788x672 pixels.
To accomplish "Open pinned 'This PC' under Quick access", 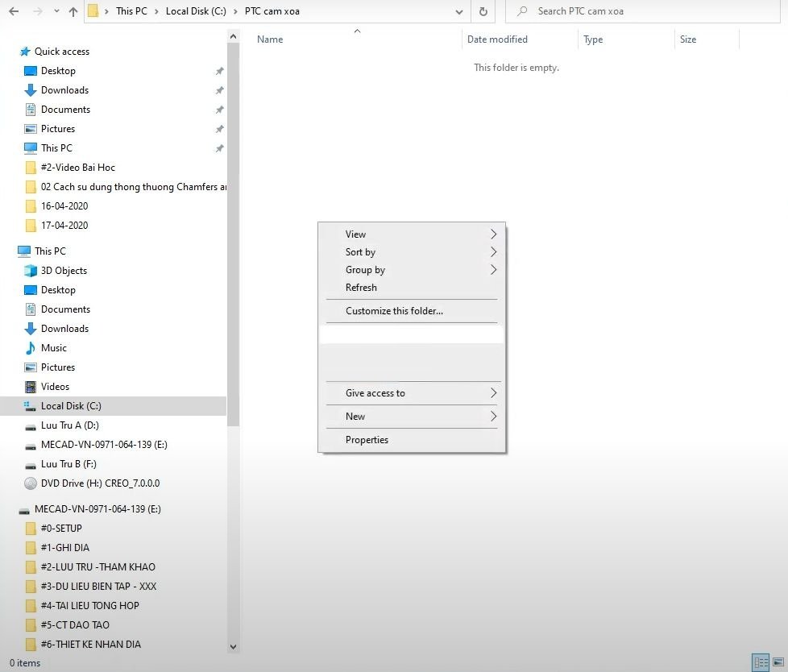I will tap(56, 148).
